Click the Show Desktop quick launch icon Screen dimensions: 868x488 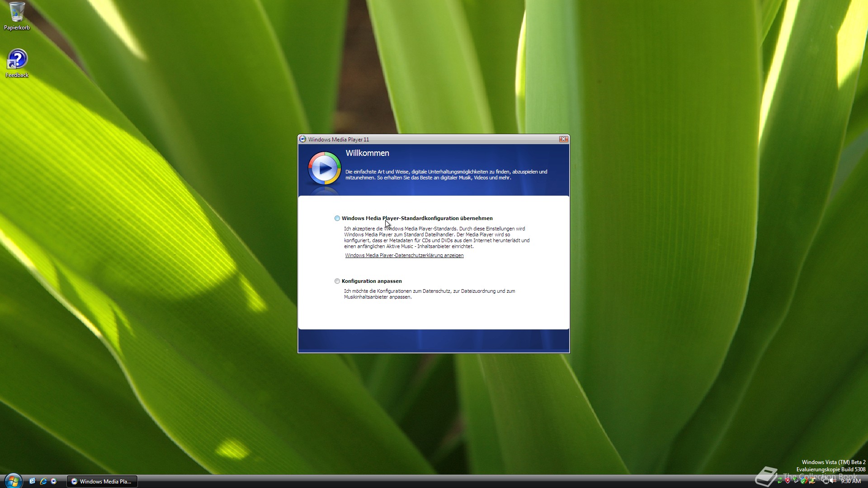[x=32, y=481]
